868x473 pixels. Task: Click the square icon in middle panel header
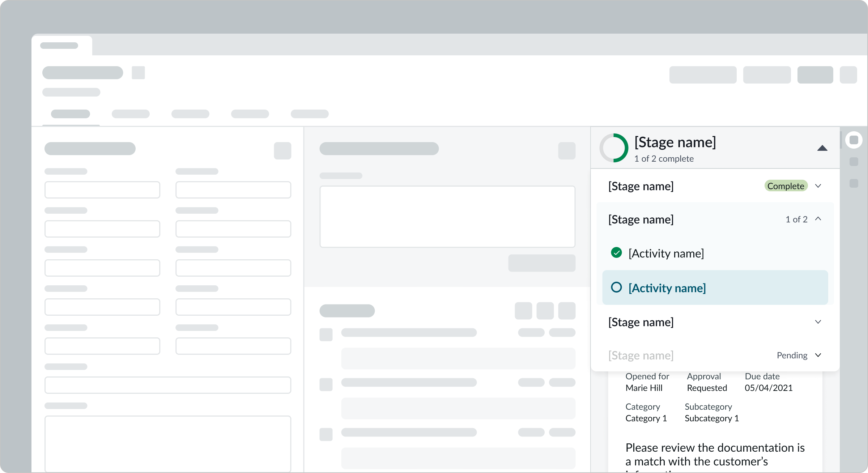click(566, 150)
